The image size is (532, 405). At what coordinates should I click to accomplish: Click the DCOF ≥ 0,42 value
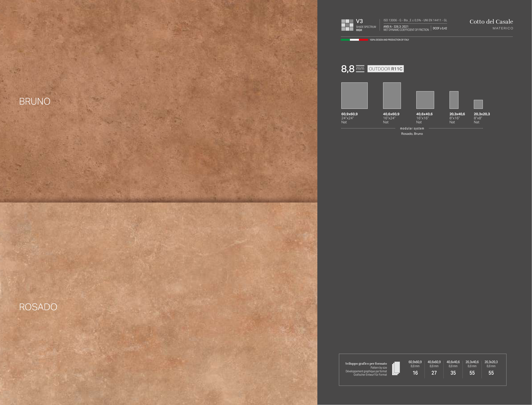pos(440,28)
